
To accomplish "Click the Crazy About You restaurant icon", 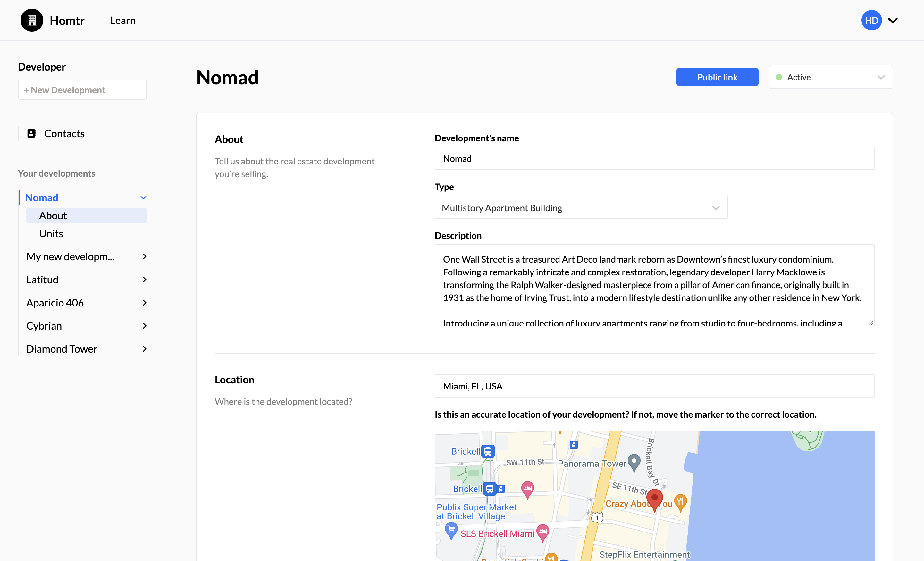I will tap(680, 502).
